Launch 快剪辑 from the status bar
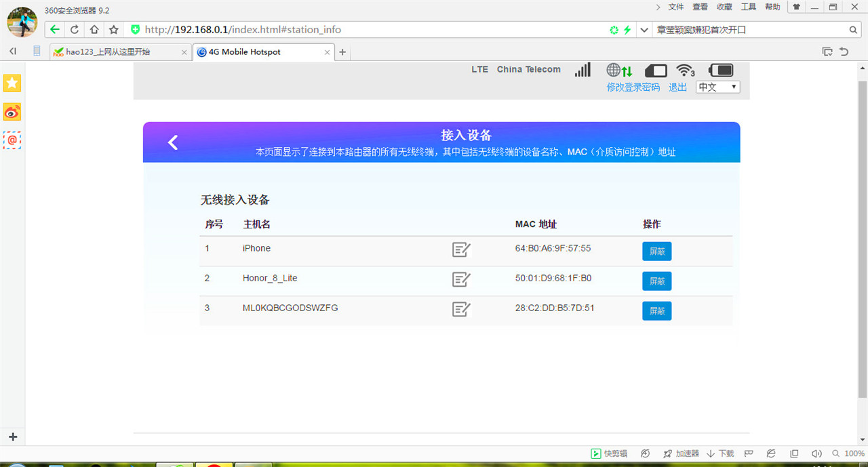 pyautogui.click(x=608, y=453)
